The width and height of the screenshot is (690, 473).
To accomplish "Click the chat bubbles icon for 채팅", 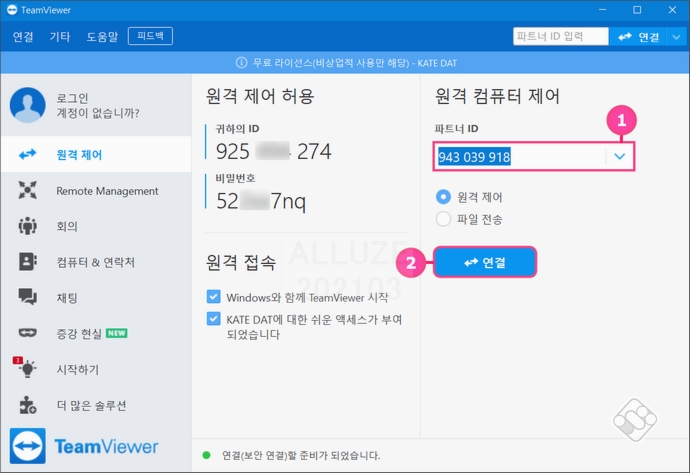I will (27, 297).
